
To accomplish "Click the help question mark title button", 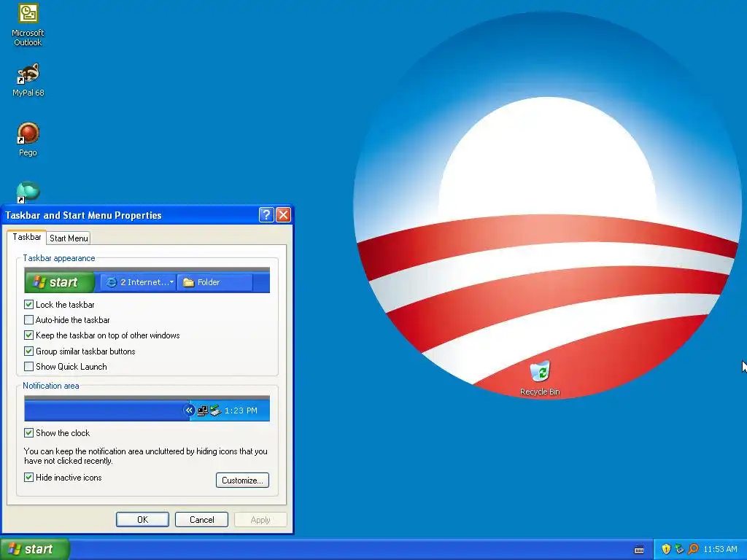I will pyautogui.click(x=266, y=215).
